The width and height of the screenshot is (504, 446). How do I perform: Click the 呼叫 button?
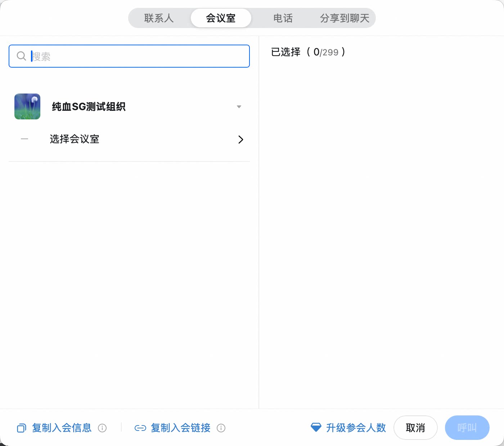click(x=467, y=428)
